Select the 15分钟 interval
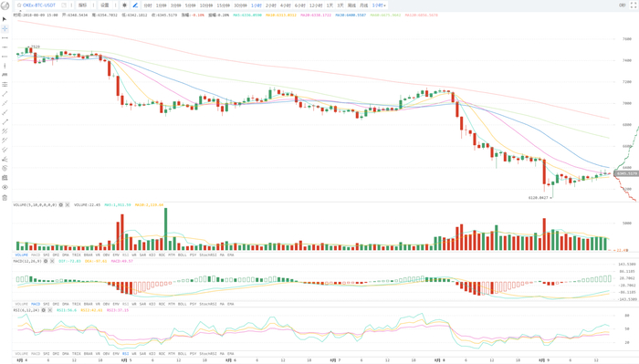Viewport: 639px width, 364px height. click(224, 5)
